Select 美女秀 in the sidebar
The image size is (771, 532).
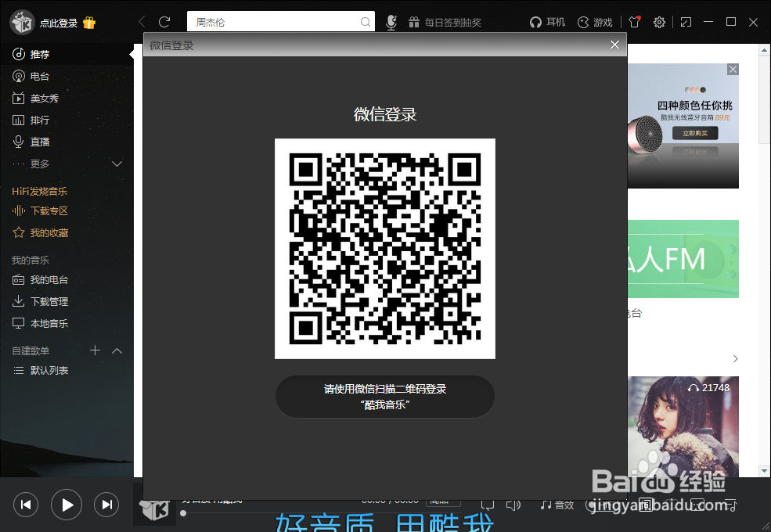(67, 98)
